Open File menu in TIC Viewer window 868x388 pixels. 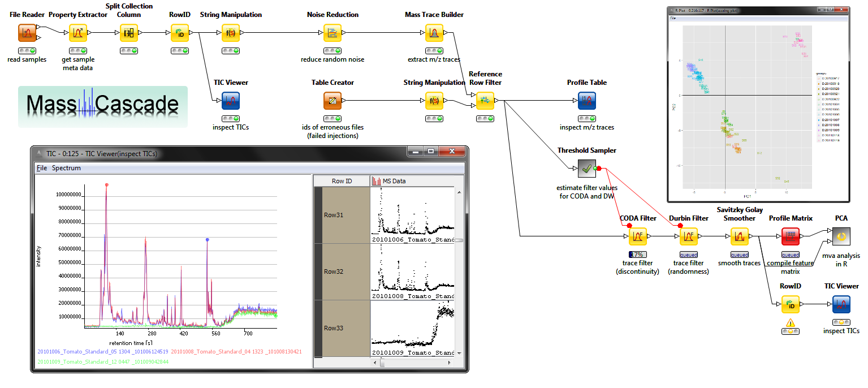pos(42,168)
